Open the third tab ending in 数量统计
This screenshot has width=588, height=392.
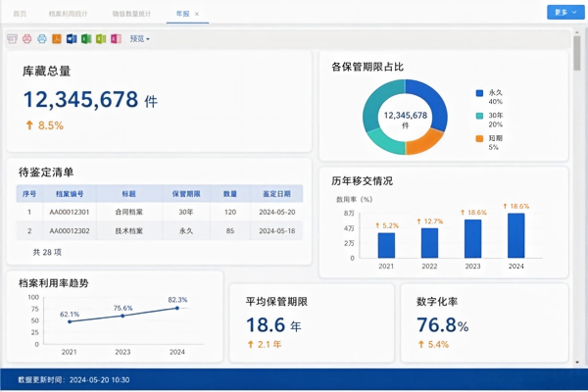[x=131, y=14]
